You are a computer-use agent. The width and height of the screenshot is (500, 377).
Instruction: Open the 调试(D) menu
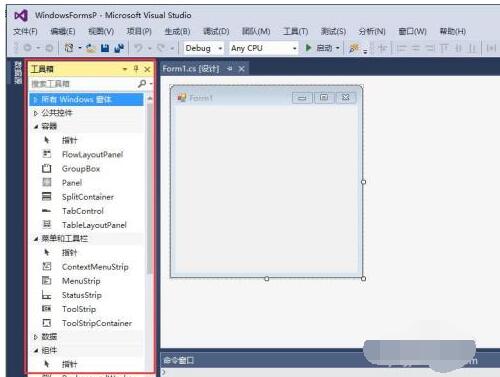pyautogui.click(x=216, y=31)
